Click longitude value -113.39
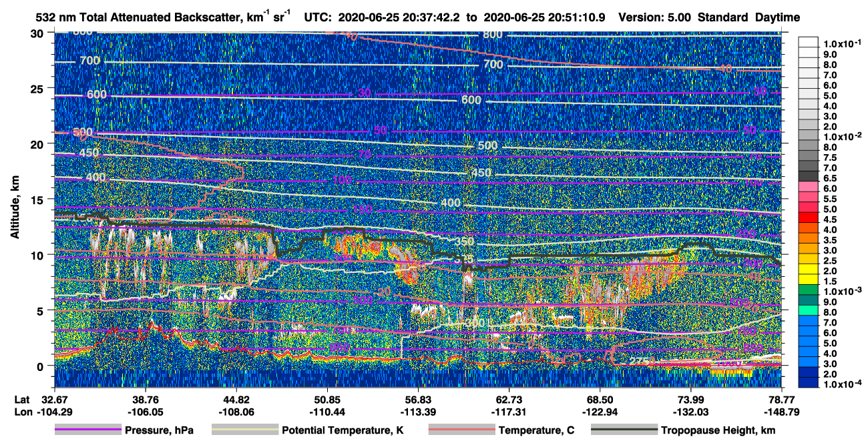This screenshot has height=445, width=868. point(418,412)
